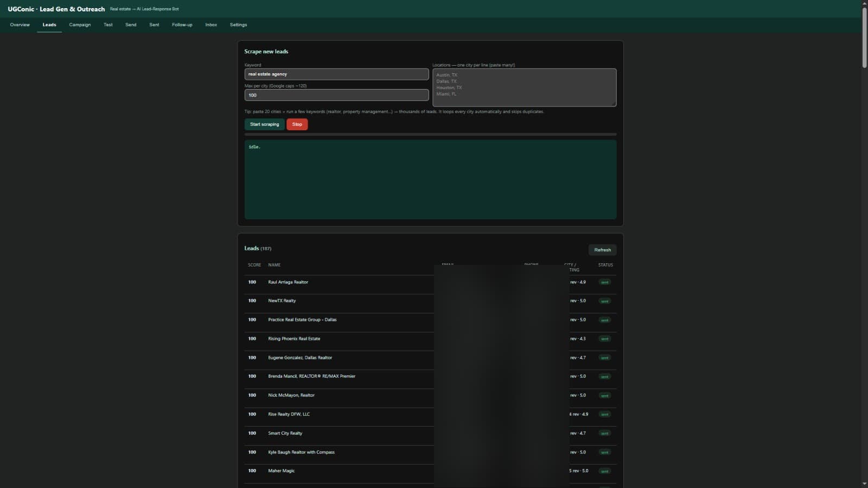Open the Sent tab

(x=154, y=25)
